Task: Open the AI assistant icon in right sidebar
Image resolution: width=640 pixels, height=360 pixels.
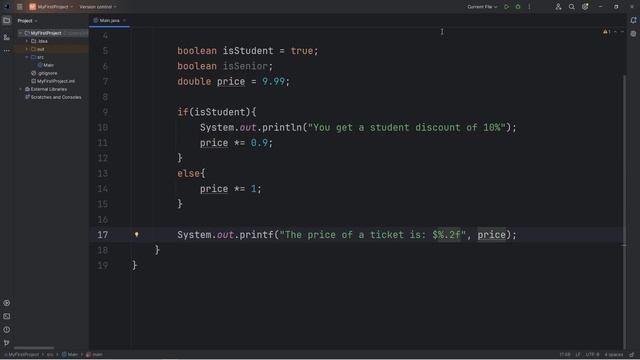Action: [x=633, y=34]
